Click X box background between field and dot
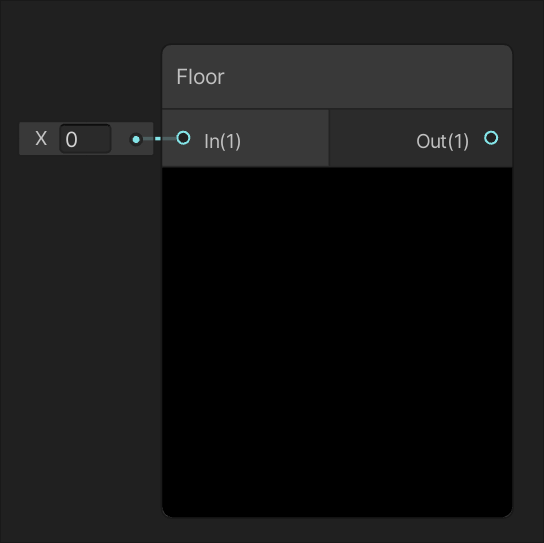The image size is (544, 543). pos(120,139)
